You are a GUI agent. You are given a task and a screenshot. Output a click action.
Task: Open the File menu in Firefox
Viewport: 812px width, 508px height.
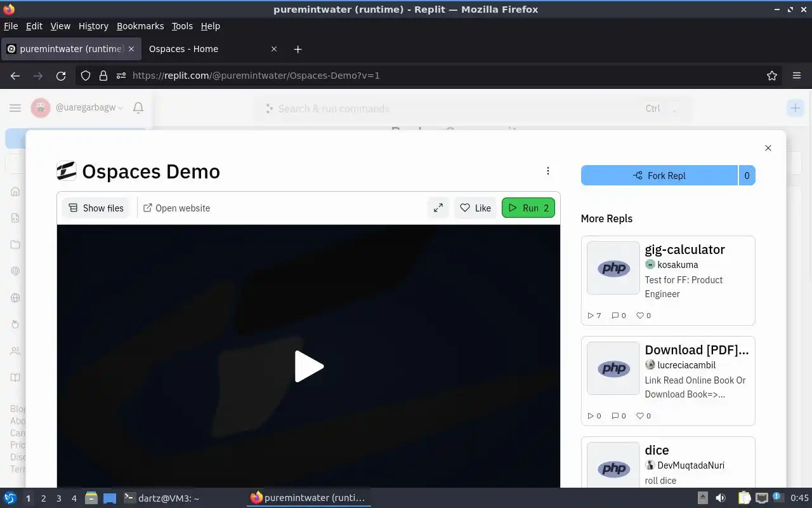[x=11, y=26]
